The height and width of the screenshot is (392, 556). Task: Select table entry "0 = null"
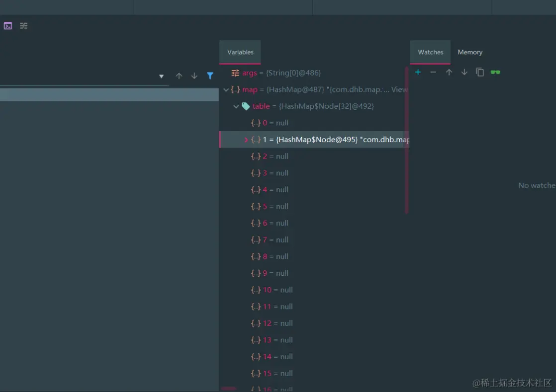(314, 123)
